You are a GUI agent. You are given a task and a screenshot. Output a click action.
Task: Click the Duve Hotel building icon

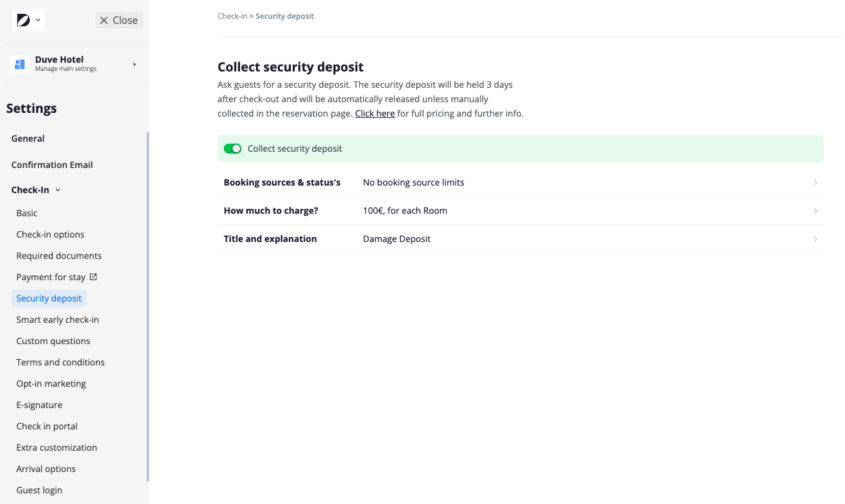click(19, 63)
